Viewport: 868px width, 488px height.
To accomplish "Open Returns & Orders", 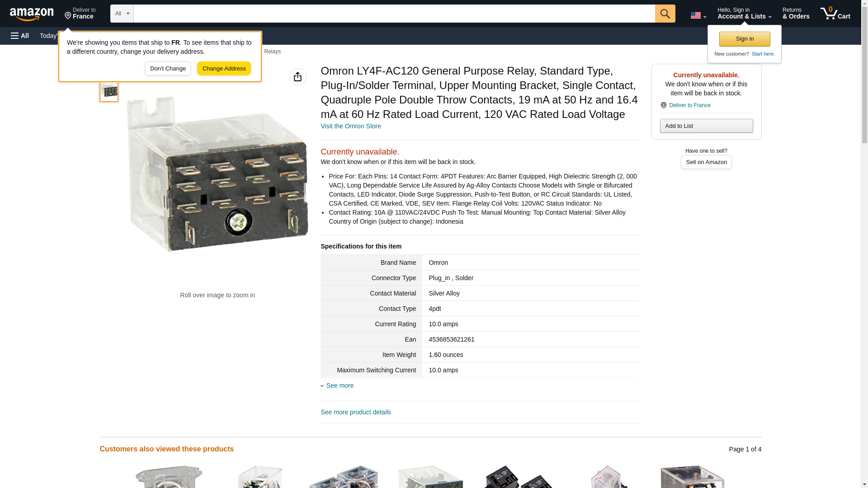I will click(796, 14).
